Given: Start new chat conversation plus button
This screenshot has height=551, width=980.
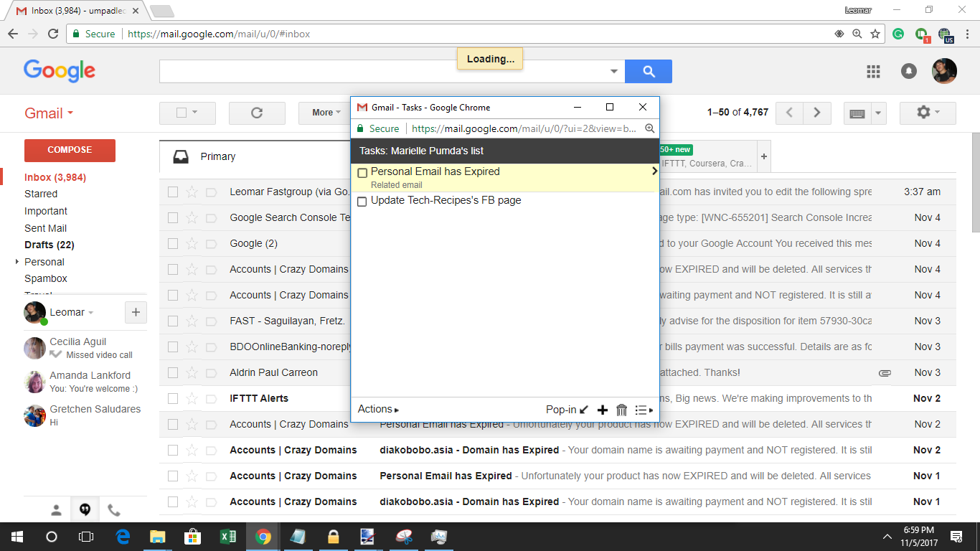Looking at the screenshot, I should [136, 312].
